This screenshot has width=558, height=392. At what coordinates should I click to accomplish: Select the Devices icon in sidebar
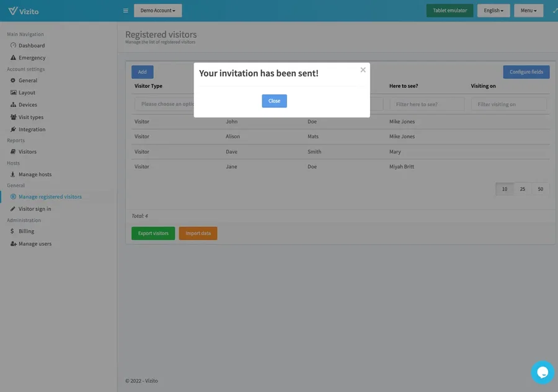click(x=13, y=105)
